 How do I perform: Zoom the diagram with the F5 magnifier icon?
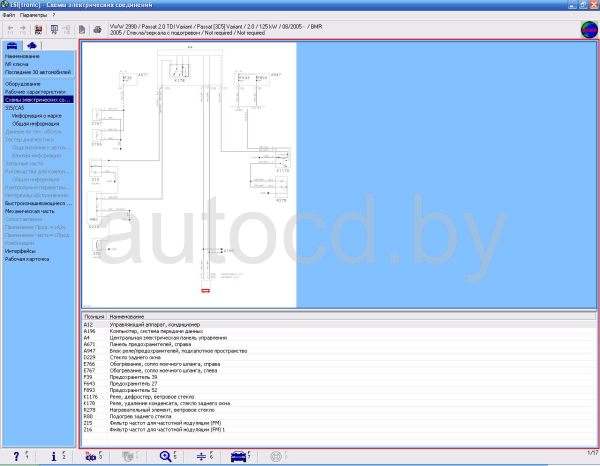point(165,456)
